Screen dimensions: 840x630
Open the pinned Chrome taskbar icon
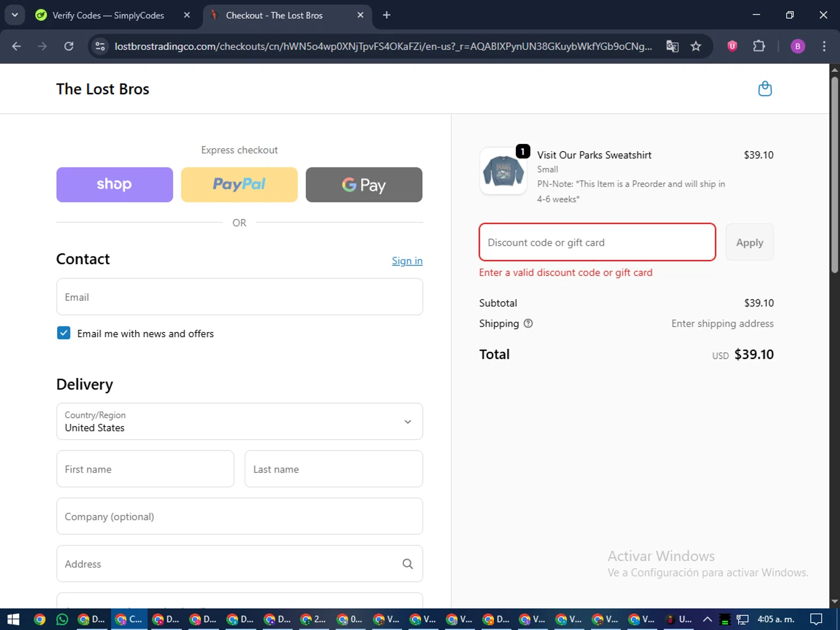pyautogui.click(x=39, y=619)
